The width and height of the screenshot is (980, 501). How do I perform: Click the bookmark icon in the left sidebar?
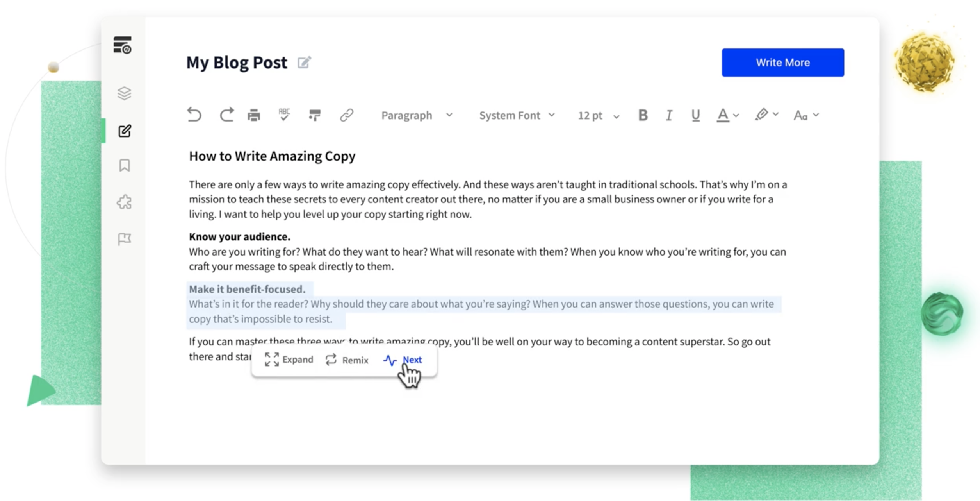click(124, 165)
